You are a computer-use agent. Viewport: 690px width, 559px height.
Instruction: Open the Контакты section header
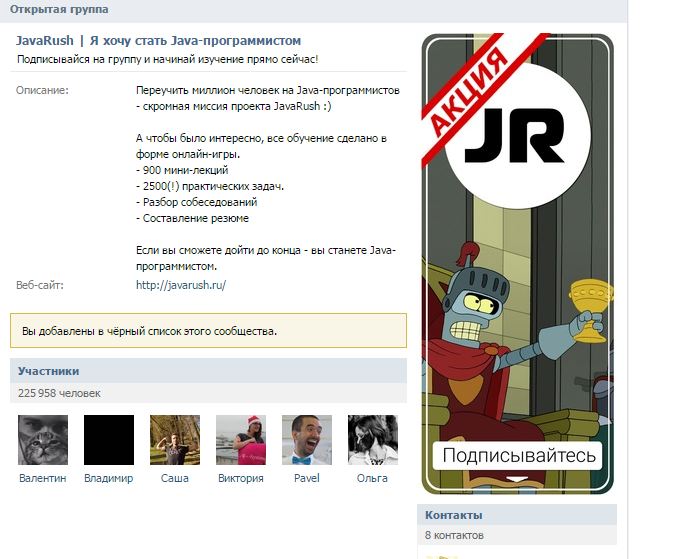coord(517,515)
